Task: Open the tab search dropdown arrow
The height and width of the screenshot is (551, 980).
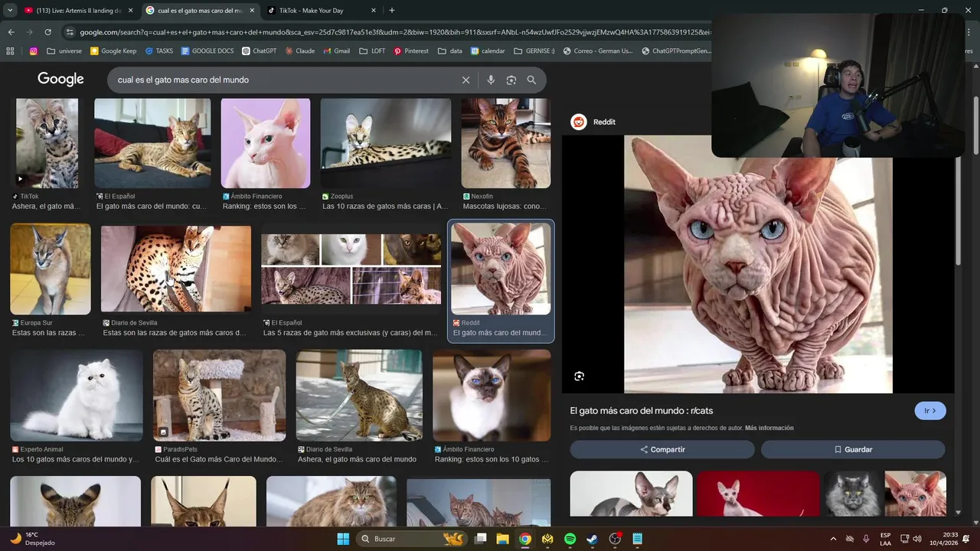Action: click(10, 11)
